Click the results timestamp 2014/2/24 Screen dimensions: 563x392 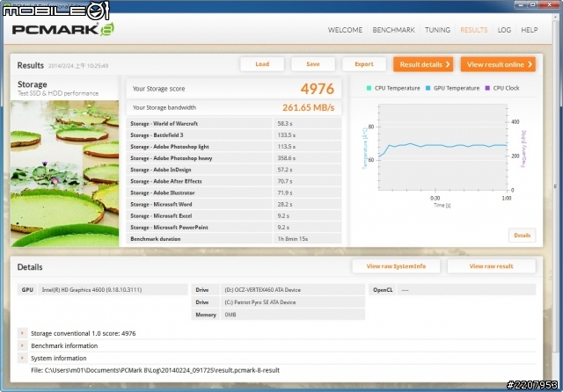[78, 66]
